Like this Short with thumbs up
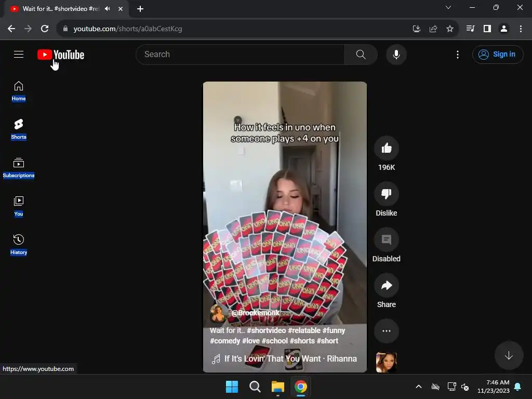532x399 pixels. (387, 148)
